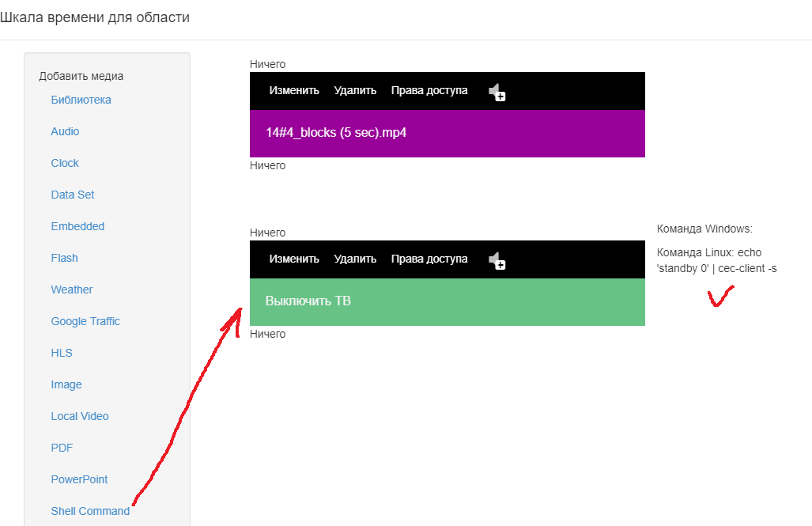This screenshot has height=526, width=812.
Task: Add an Audio widget
Action: (x=65, y=131)
